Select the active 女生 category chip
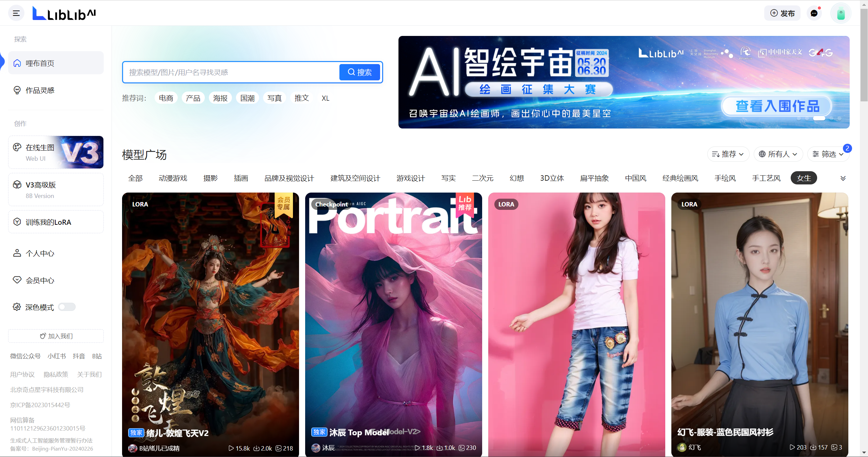868x457 pixels. (x=804, y=178)
